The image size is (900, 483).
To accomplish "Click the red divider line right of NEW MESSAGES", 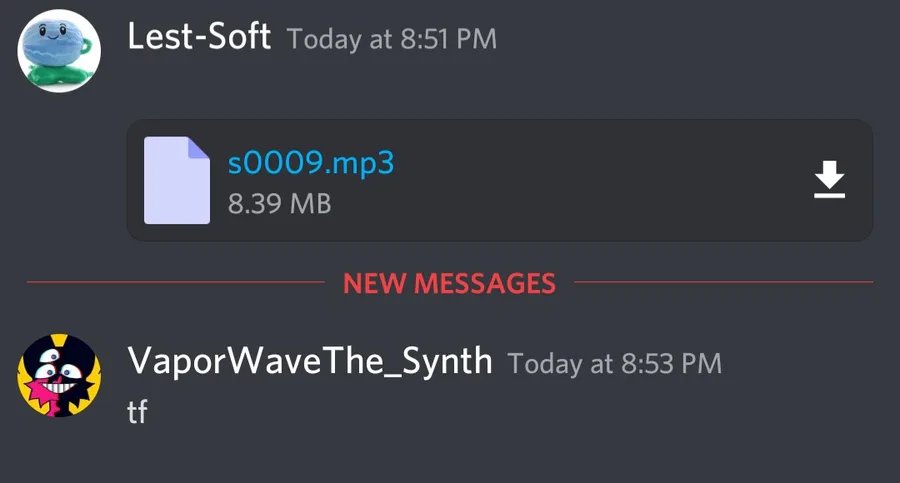I will [x=723, y=282].
